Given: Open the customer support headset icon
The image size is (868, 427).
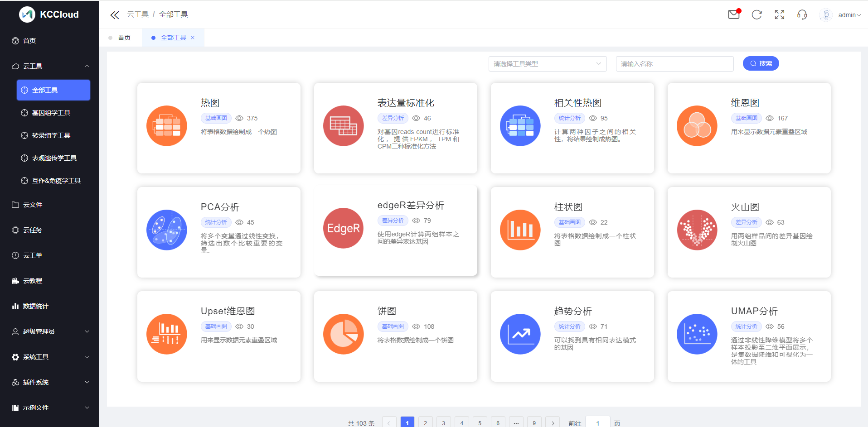Looking at the screenshot, I should [x=802, y=14].
